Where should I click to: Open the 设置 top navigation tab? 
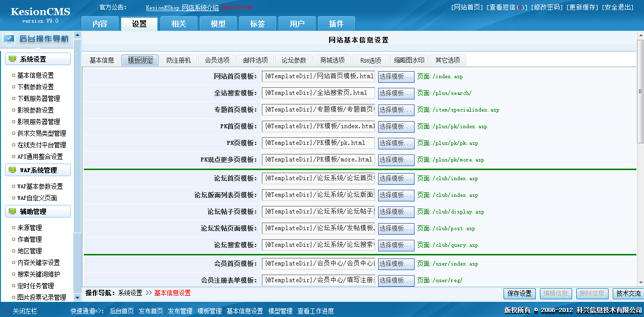pos(140,24)
